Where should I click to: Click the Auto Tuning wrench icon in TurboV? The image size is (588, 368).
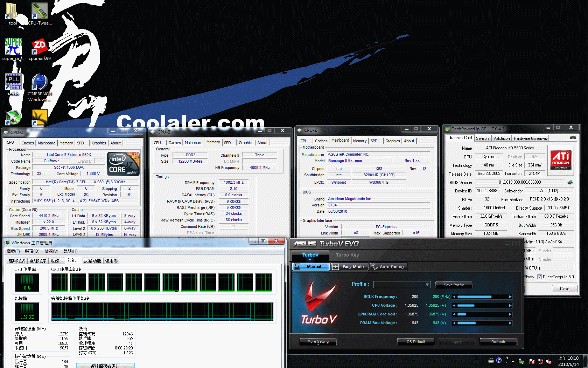pos(374,267)
